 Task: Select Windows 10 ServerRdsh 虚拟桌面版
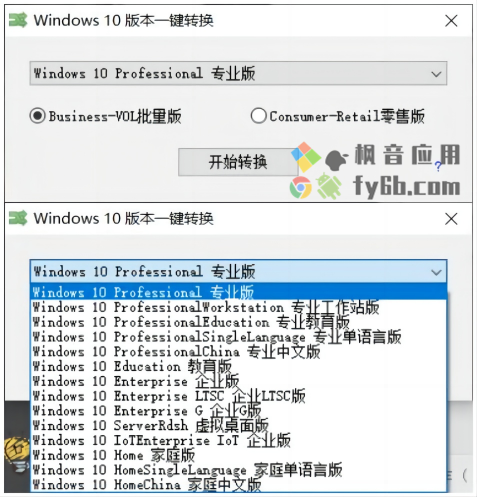pos(238,425)
